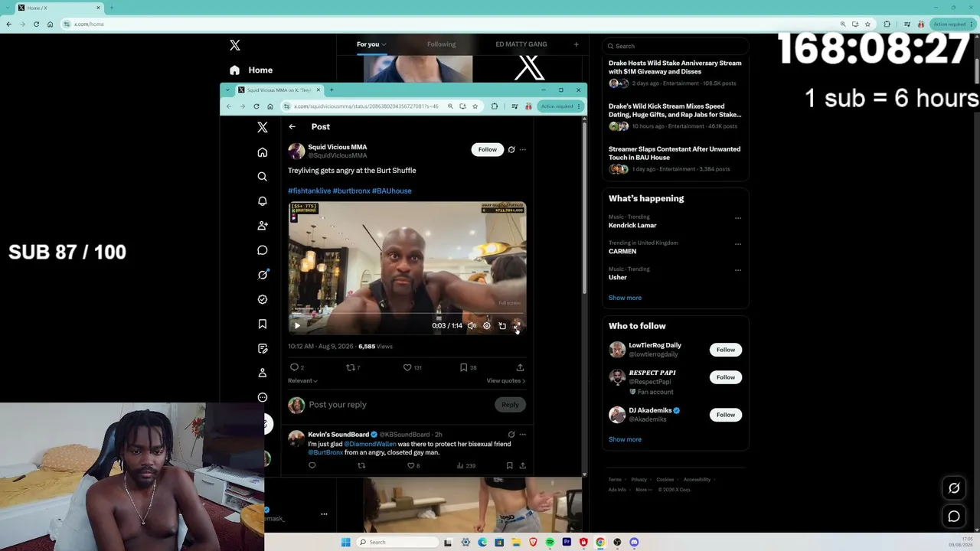
Task: Open more options on Kevin's SoundBoard reply
Action: point(523,435)
